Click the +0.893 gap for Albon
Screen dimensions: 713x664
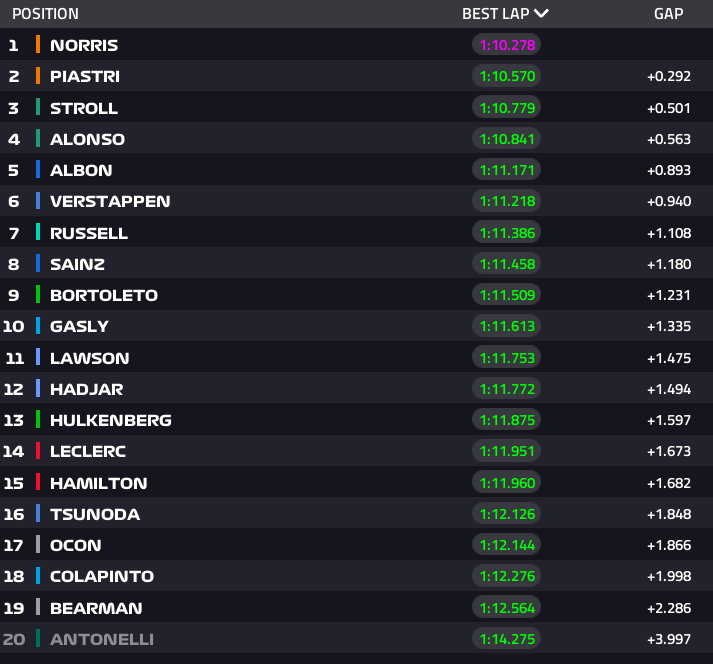667,170
